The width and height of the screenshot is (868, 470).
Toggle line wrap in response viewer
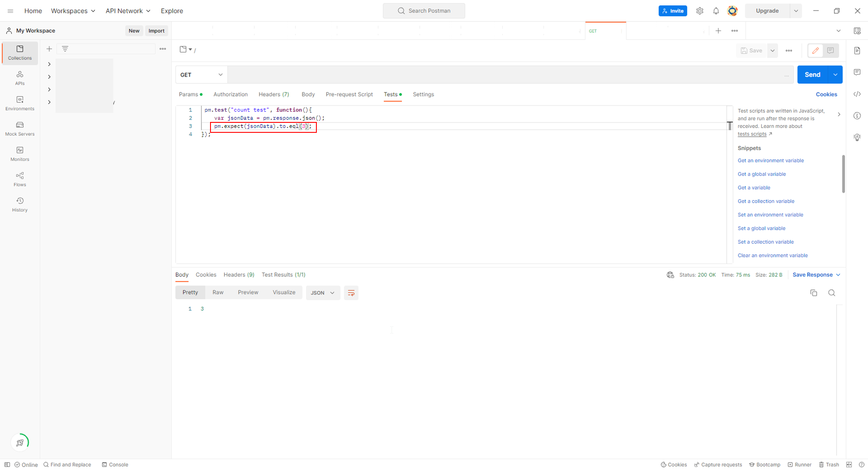click(x=351, y=293)
